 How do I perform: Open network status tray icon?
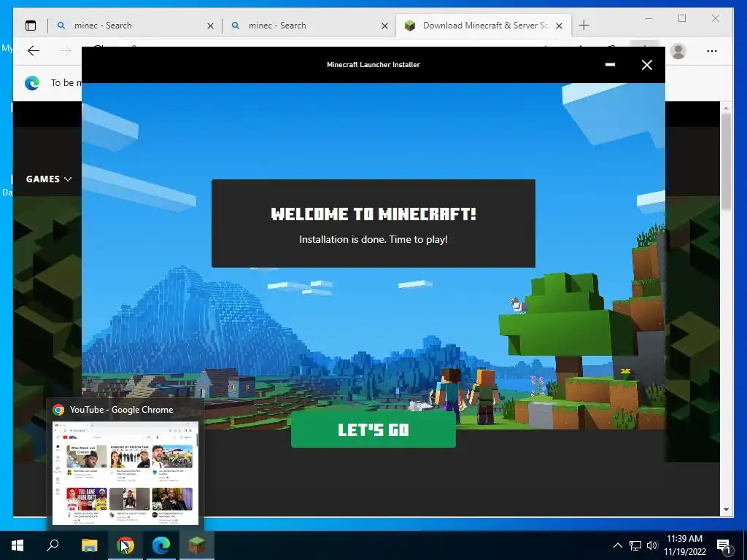point(635,545)
